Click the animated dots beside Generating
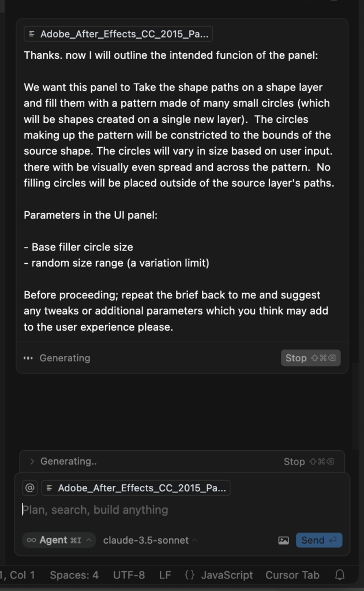This screenshot has width=364, height=591. [28, 358]
